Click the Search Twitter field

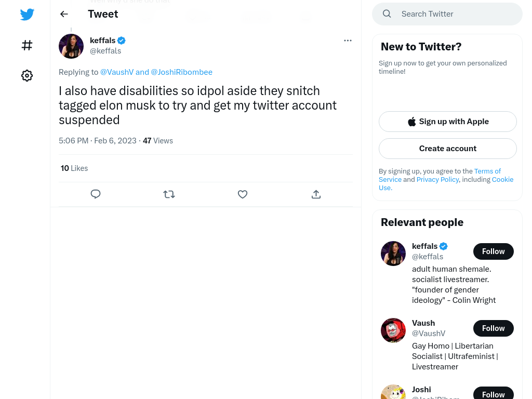447,14
